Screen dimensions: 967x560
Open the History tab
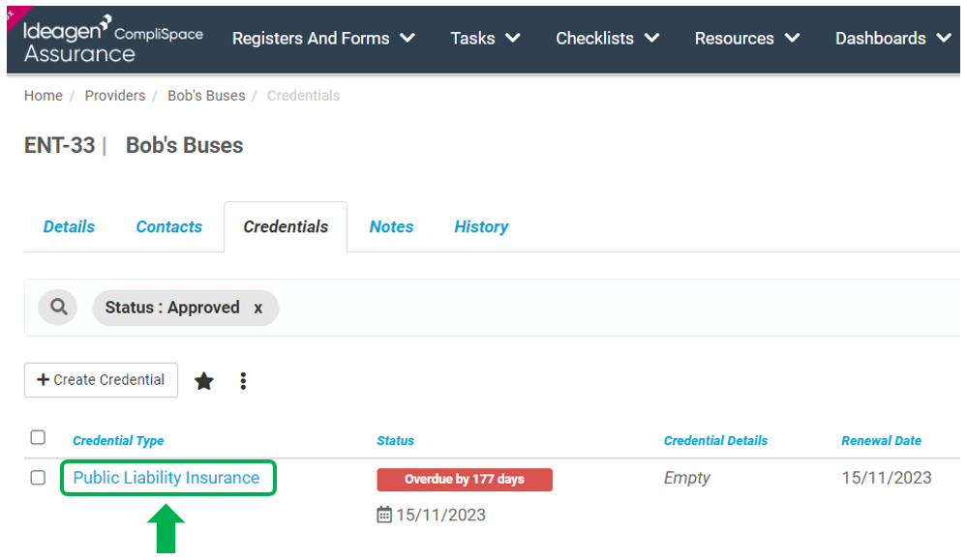coord(481,226)
